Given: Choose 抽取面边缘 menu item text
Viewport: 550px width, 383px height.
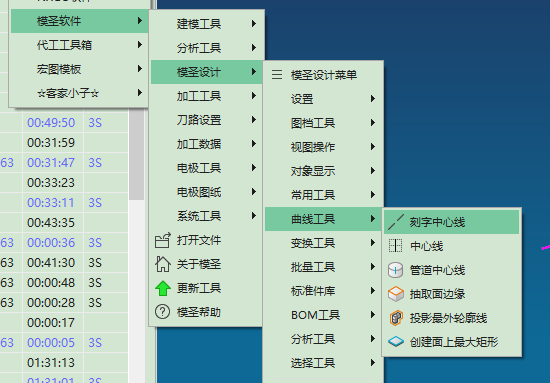Looking at the screenshot, I should (x=437, y=294).
